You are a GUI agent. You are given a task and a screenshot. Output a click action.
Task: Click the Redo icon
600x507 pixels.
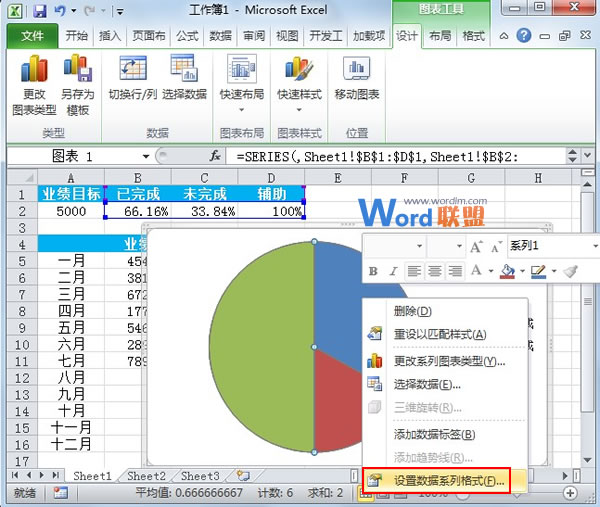[90, 11]
